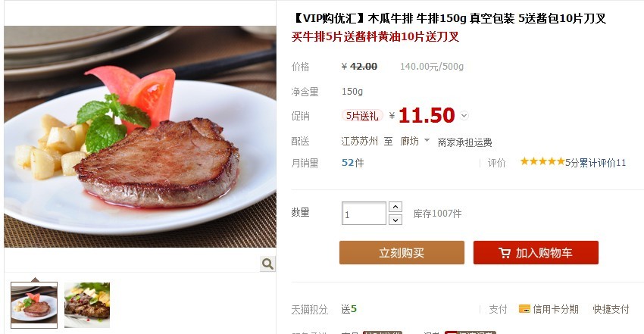Image resolution: width=644 pixels, height=334 pixels.
Task: Click the main steak product image
Action: [140, 136]
